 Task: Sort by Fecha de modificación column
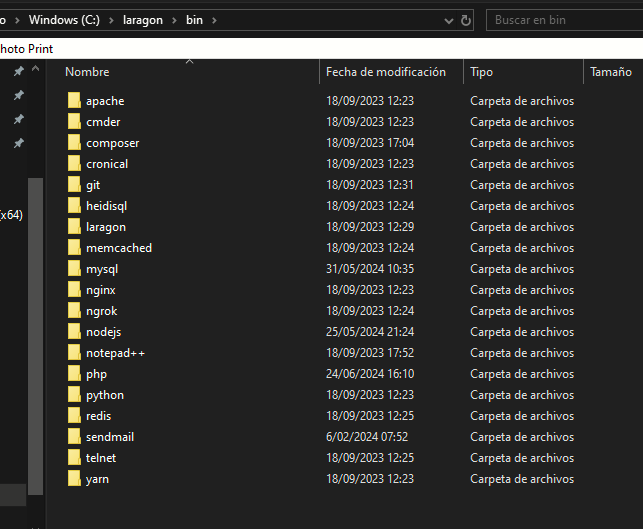click(x=386, y=72)
